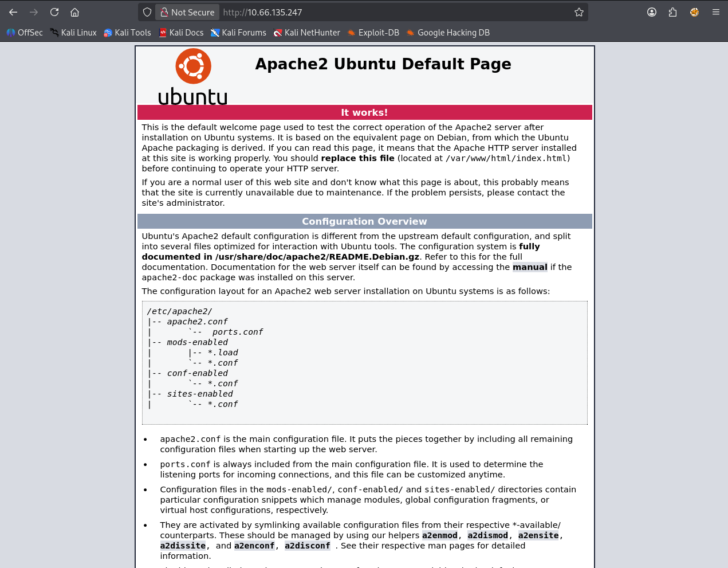Open the Google Hacking DB bookmark
The width and height of the screenshot is (728, 568).
point(448,33)
